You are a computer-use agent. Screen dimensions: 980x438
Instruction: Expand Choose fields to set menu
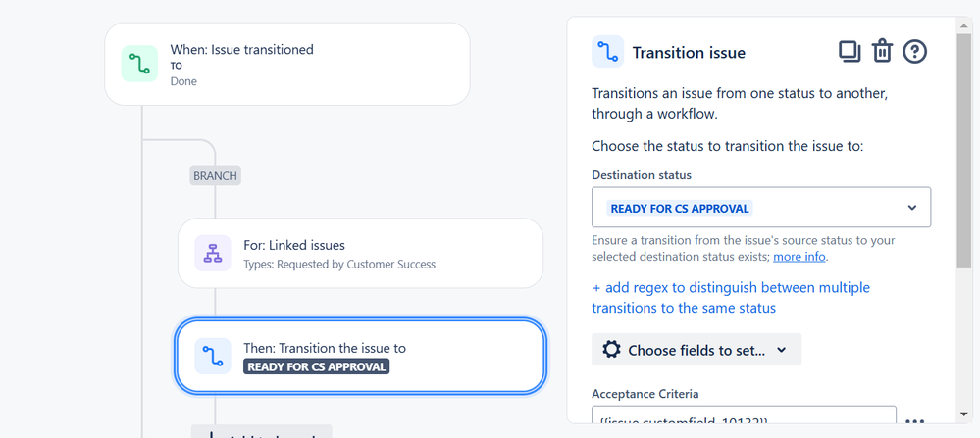coord(696,350)
